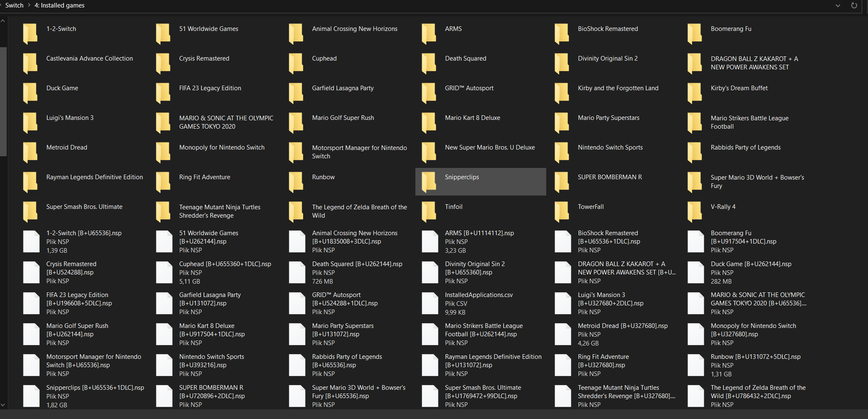Select the Runbow .nsp file icon
Image resolution: width=868 pixels, height=419 pixels.
coord(696,365)
